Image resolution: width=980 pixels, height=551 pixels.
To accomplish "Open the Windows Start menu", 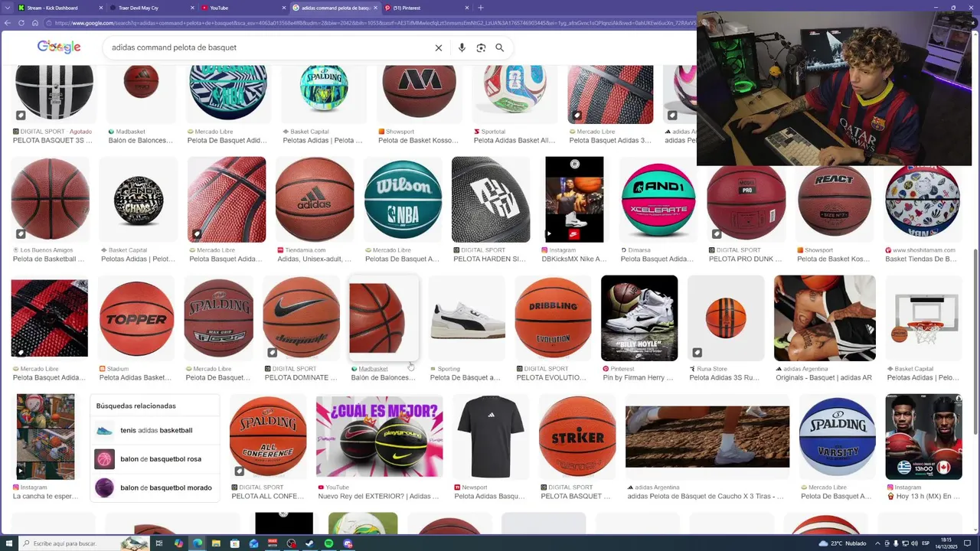I will [8, 543].
